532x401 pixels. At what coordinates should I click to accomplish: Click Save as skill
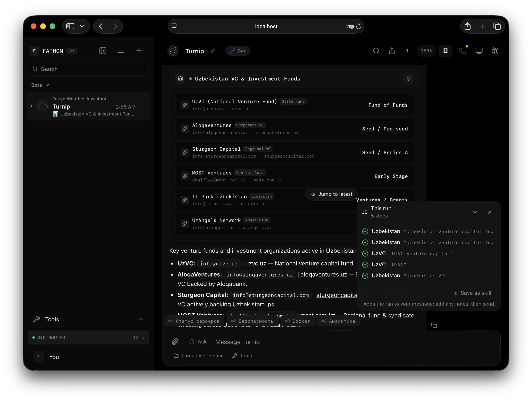pyautogui.click(x=472, y=293)
